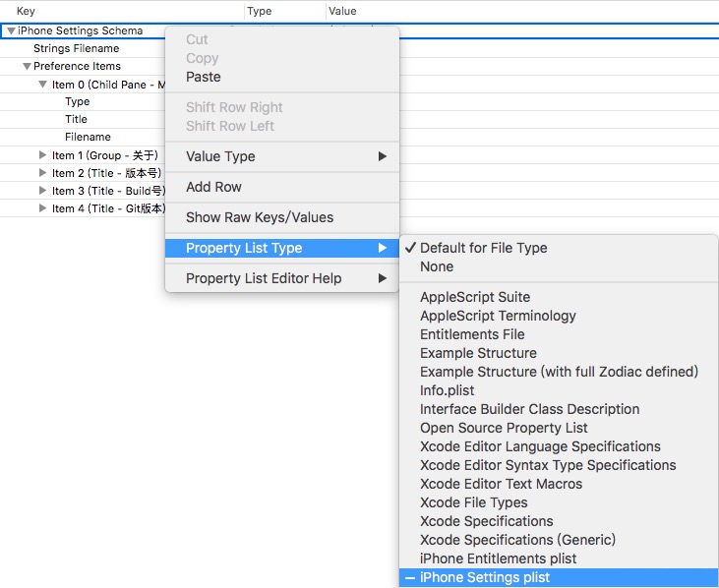Choose Entitlements File type
Viewport: 719px width, 588px height.
(x=472, y=334)
